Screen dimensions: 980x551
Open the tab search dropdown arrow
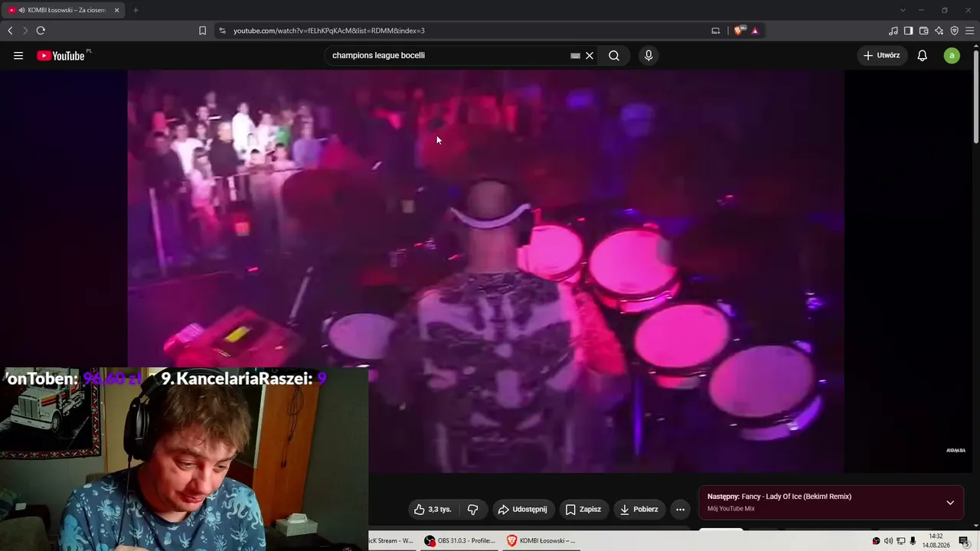tap(903, 10)
